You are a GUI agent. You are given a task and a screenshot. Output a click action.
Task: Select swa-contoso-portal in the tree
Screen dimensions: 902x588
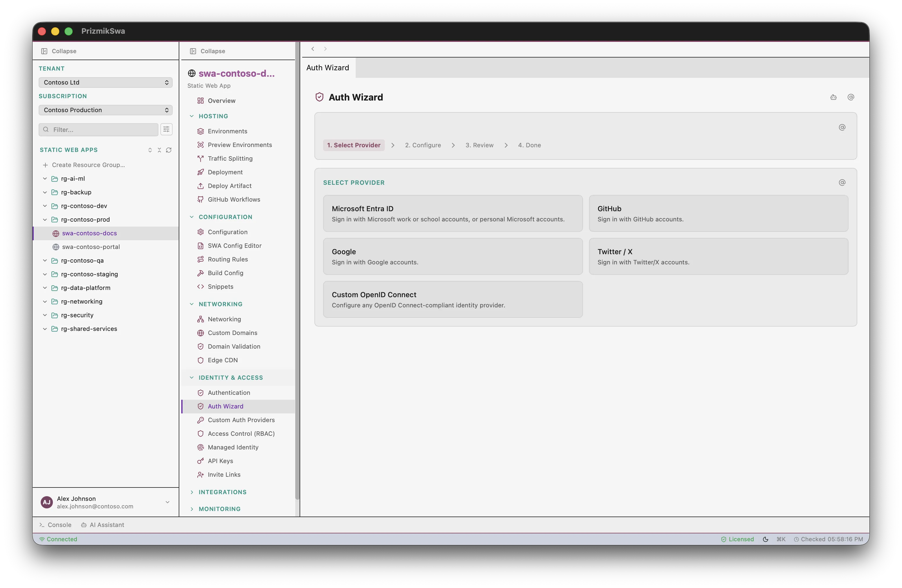(91, 247)
